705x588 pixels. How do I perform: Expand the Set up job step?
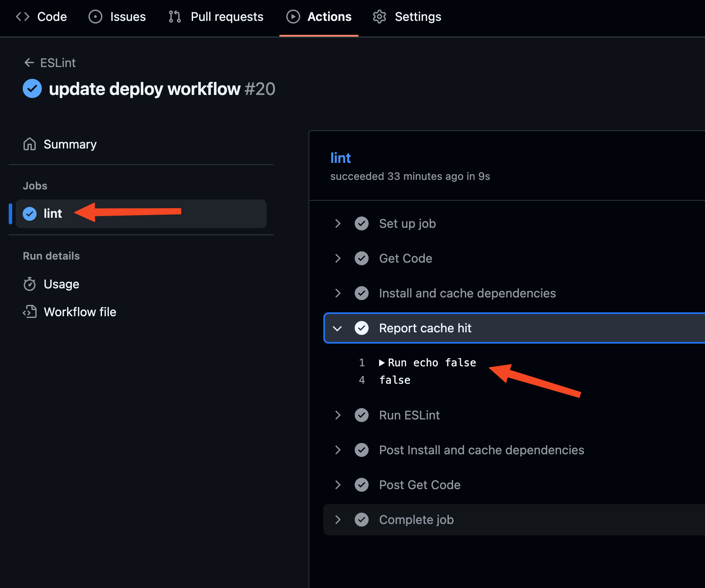point(338,223)
